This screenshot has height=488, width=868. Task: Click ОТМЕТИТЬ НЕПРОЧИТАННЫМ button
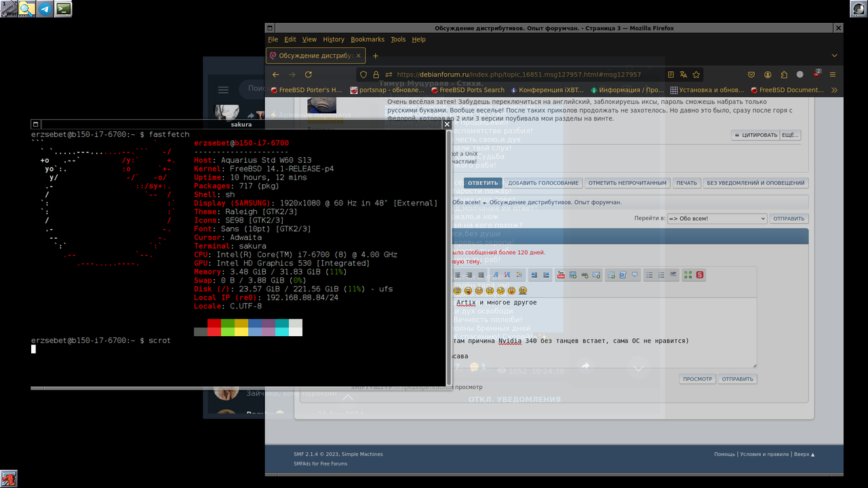627,183
